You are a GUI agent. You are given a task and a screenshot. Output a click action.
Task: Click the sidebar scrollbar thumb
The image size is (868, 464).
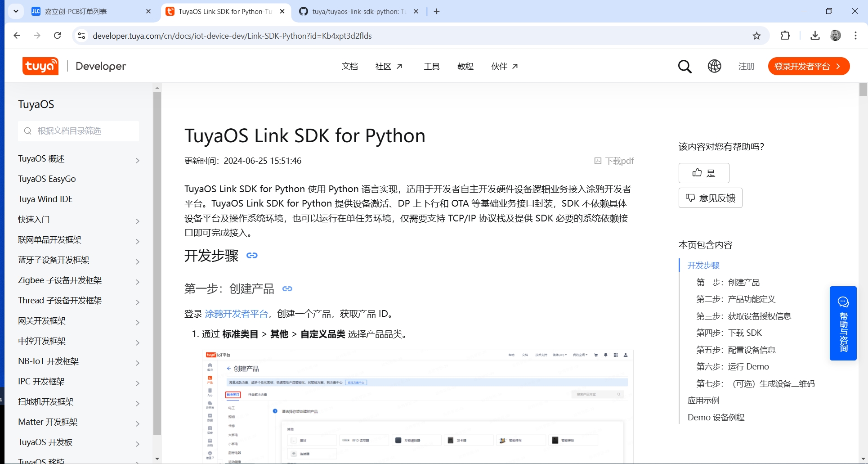pos(157,263)
